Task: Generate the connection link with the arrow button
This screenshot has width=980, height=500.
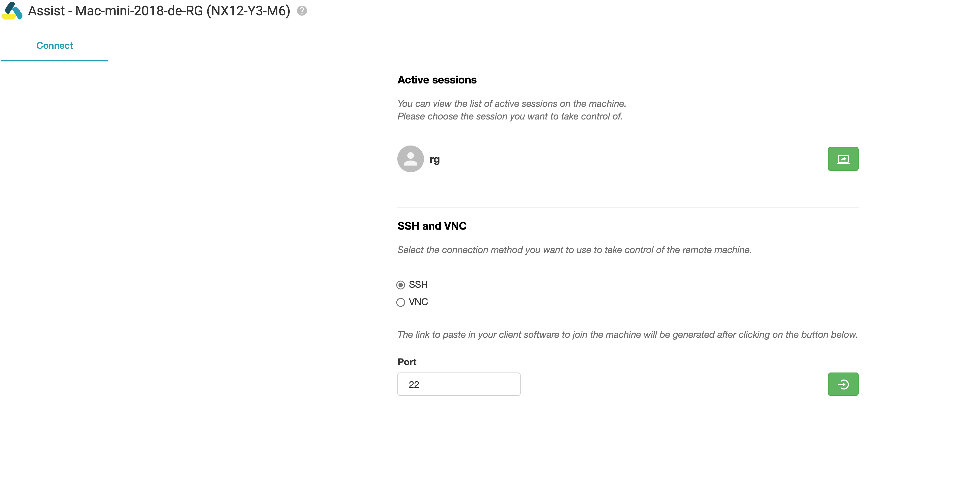Action: click(x=842, y=384)
